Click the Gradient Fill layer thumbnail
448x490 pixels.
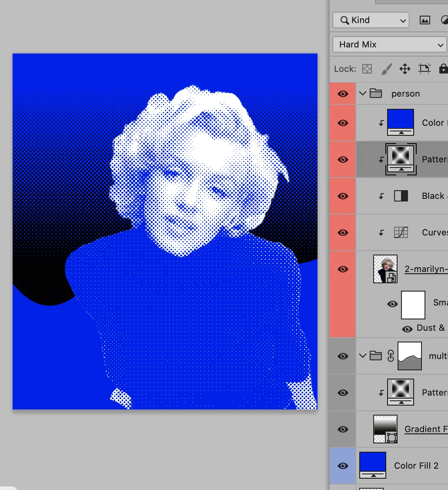click(x=385, y=429)
